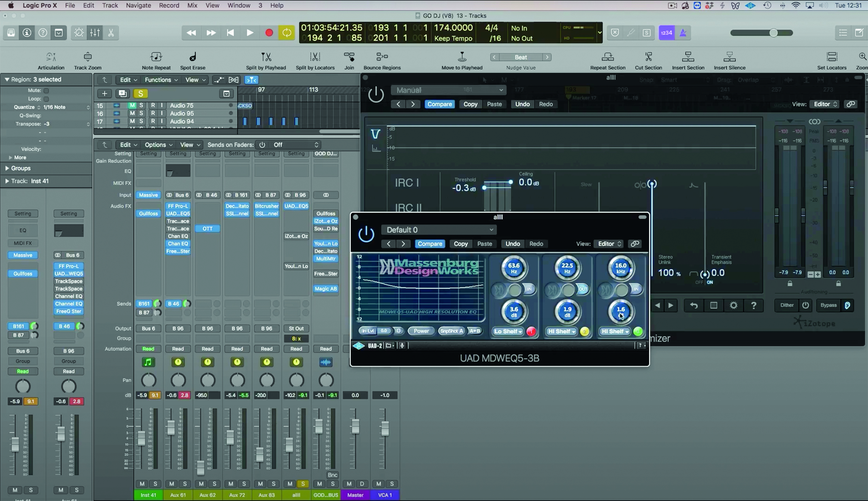Open the Manual preset dropdown in Ozone
868x501 pixels.
coord(448,90)
